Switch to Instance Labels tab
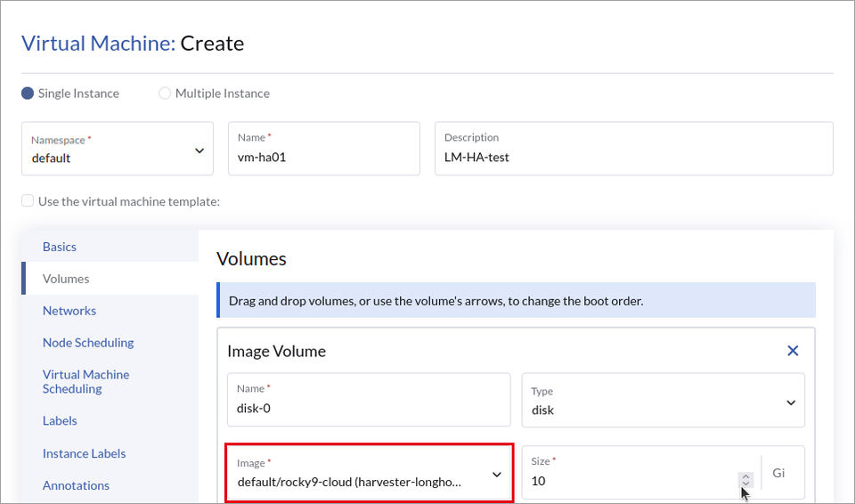Image resolution: width=855 pixels, height=504 pixels. coord(84,453)
